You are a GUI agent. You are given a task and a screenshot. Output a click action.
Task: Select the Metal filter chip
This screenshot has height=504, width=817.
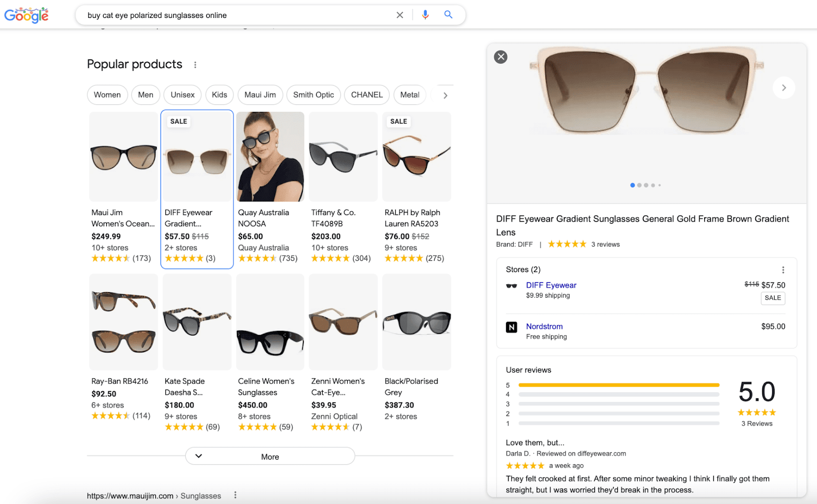(410, 95)
